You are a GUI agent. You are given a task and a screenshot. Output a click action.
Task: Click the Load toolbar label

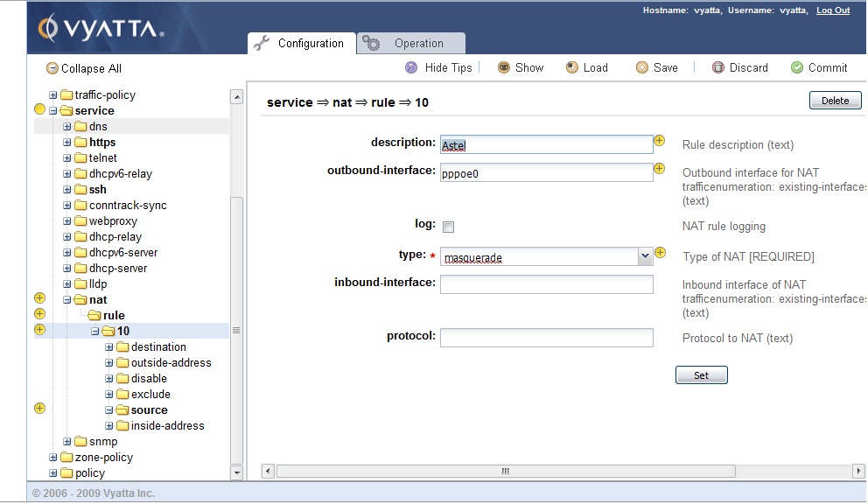tap(596, 67)
